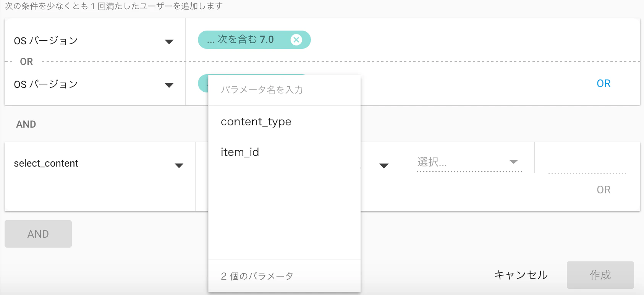Click '2 個のパラメータ' footer text
Viewport: 644px width, 295px height.
pyautogui.click(x=257, y=276)
